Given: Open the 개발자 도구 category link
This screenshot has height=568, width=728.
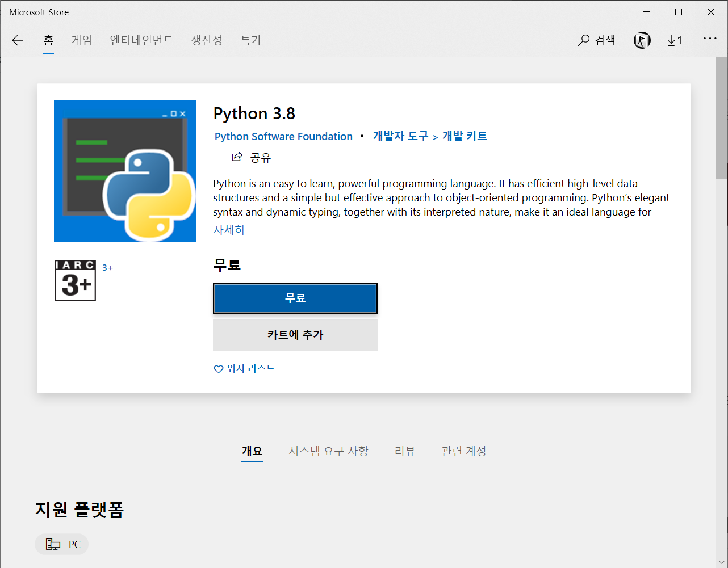Looking at the screenshot, I should point(400,136).
